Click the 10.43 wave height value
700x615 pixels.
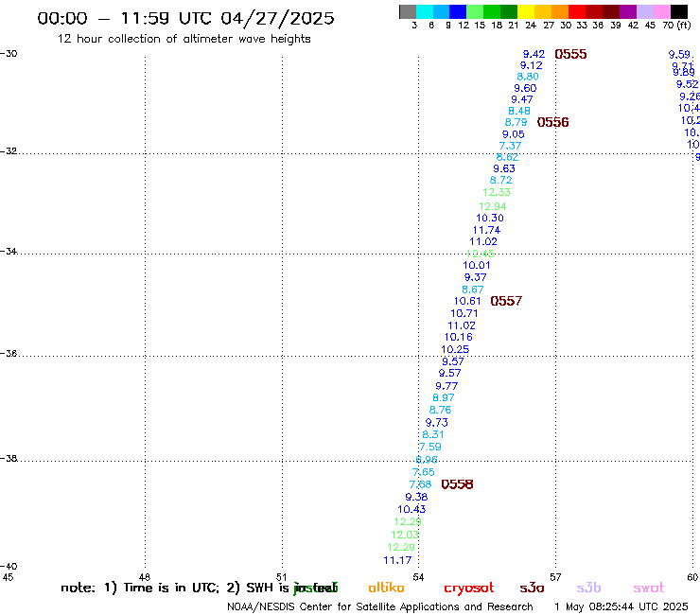coord(411,509)
